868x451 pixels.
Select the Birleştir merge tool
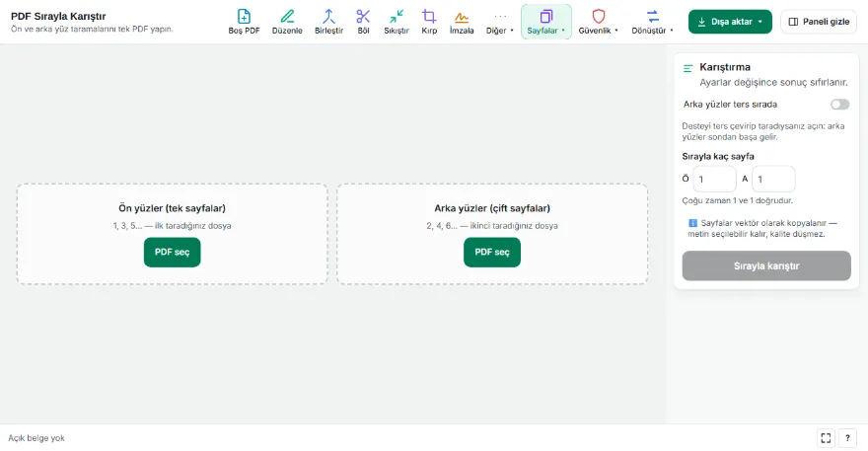coord(328,22)
